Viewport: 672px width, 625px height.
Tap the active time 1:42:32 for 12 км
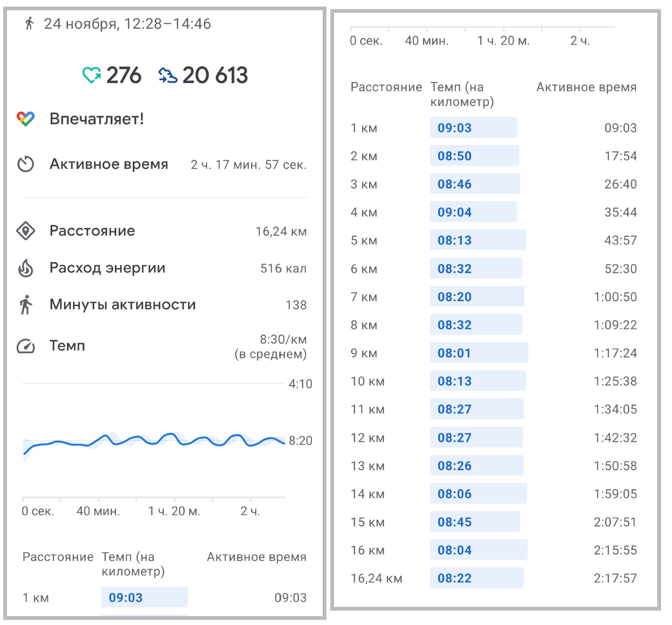[x=616, y=438]
